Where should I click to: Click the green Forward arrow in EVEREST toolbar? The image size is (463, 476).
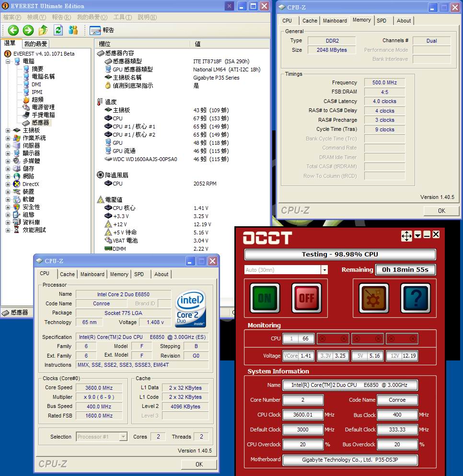[28, 30]
